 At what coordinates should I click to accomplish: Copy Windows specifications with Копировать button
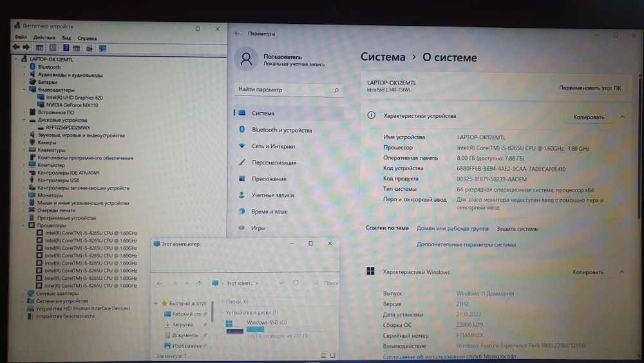[x=588, y=272]
